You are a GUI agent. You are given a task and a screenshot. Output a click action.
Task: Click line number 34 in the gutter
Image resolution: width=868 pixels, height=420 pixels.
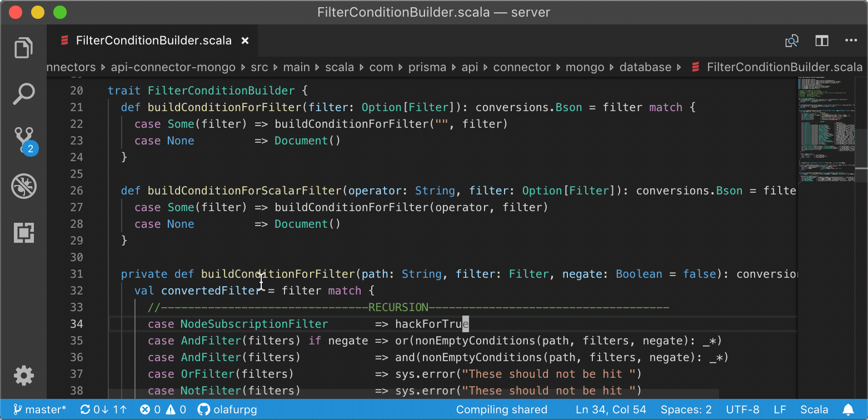[76, 324]
